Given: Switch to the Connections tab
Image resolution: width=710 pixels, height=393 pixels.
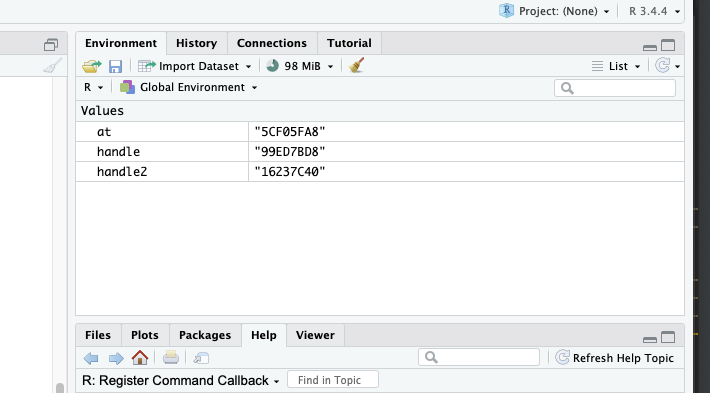Looking at the screenshot, I should (x=272, y=43).
